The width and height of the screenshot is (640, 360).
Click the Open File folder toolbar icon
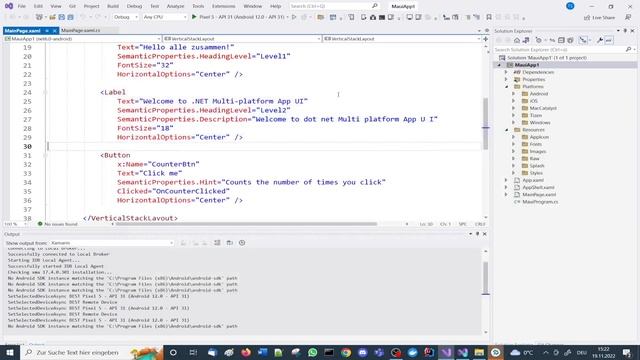pyautogui.click(x=53, y=17)
